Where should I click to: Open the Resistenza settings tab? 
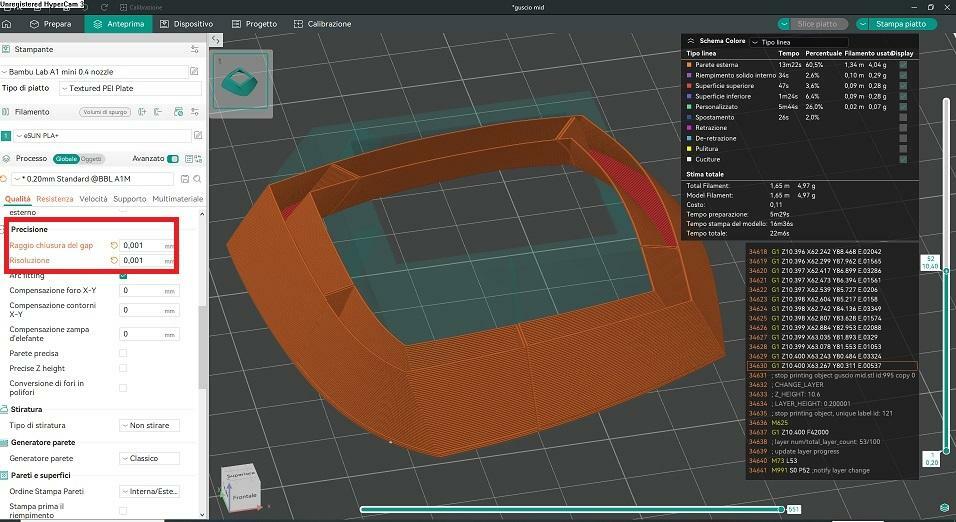pos(55,199)
